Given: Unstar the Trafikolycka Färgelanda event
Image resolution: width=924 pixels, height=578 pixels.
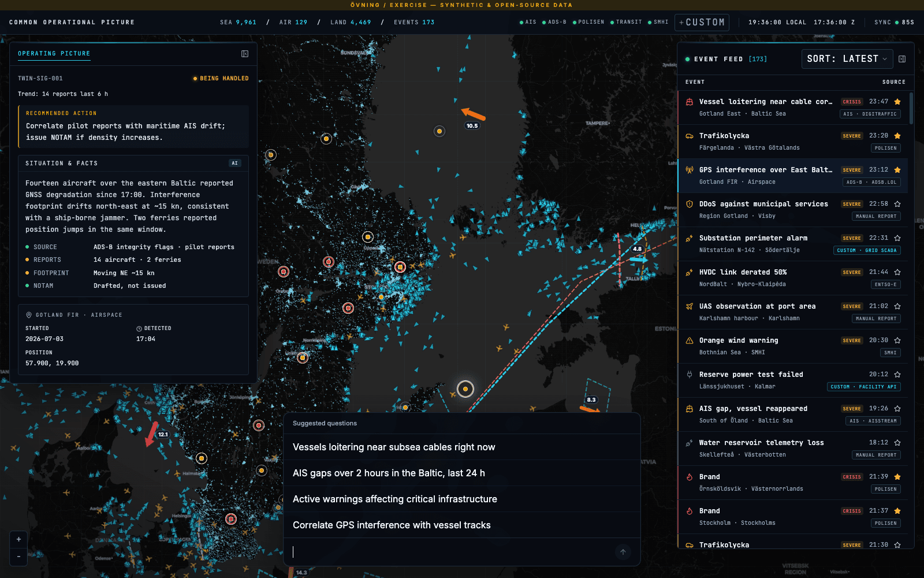Looking at the screenshot, I should tap(897, 136).
